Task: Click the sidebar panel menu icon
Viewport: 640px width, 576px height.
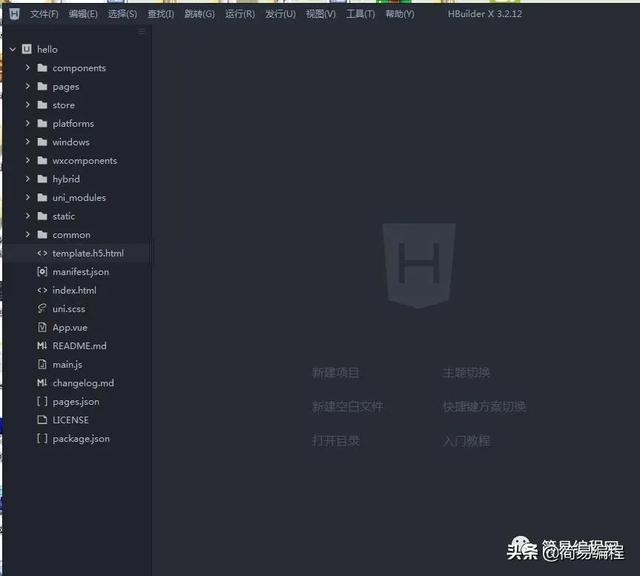Action: click(141, 32)
